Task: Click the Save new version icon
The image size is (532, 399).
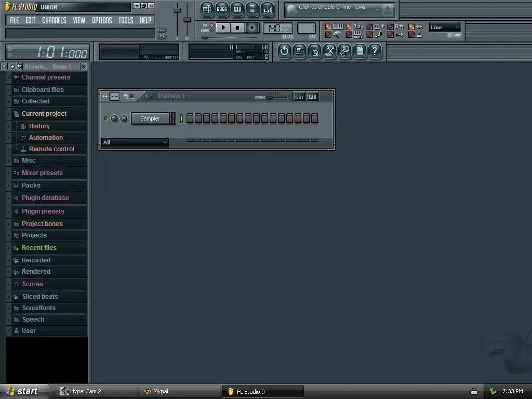Action: pyautogui.click(x=300, y=51)
